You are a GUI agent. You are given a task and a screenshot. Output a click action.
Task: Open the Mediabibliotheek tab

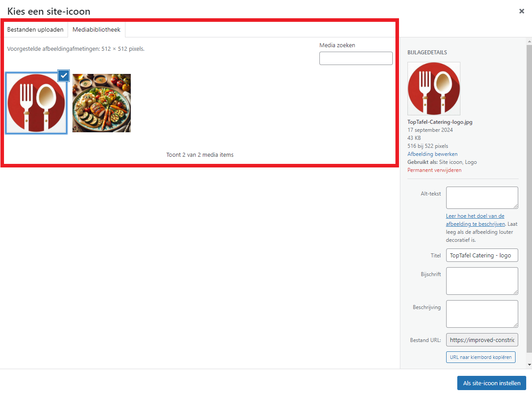point(97,29)
